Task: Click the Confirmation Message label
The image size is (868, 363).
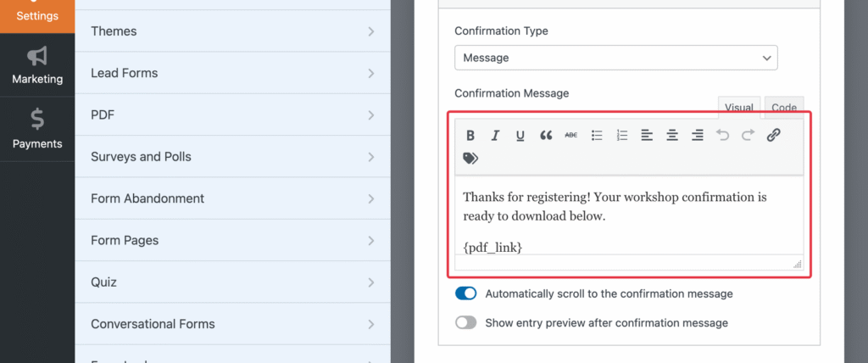Action: (511, 93)
